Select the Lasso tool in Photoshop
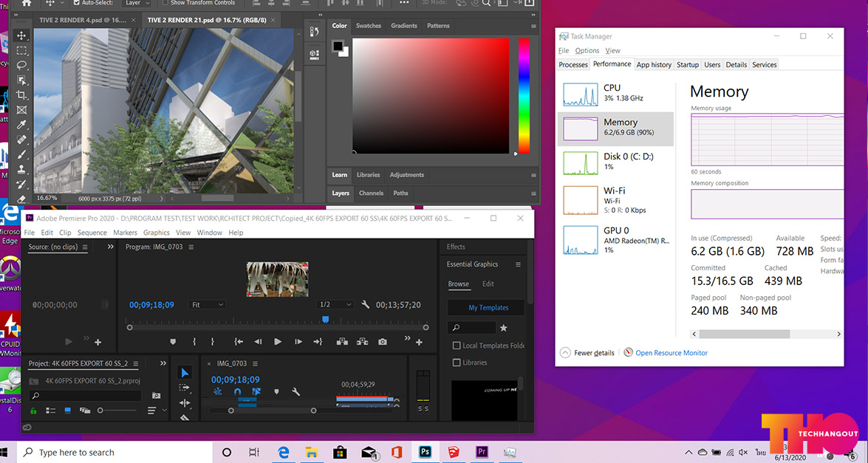868x463 pixels. click(x=21, y=65)
